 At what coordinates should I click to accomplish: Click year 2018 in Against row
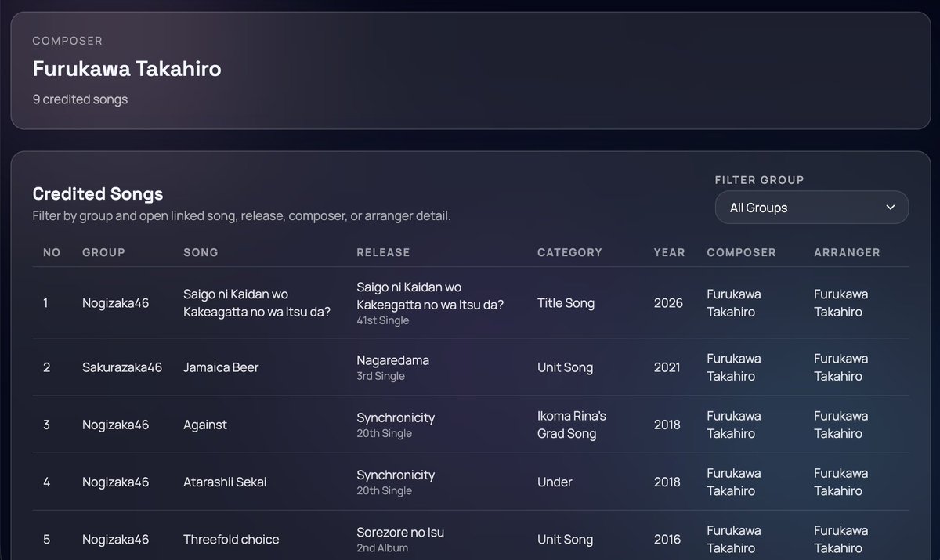(667, 425)
